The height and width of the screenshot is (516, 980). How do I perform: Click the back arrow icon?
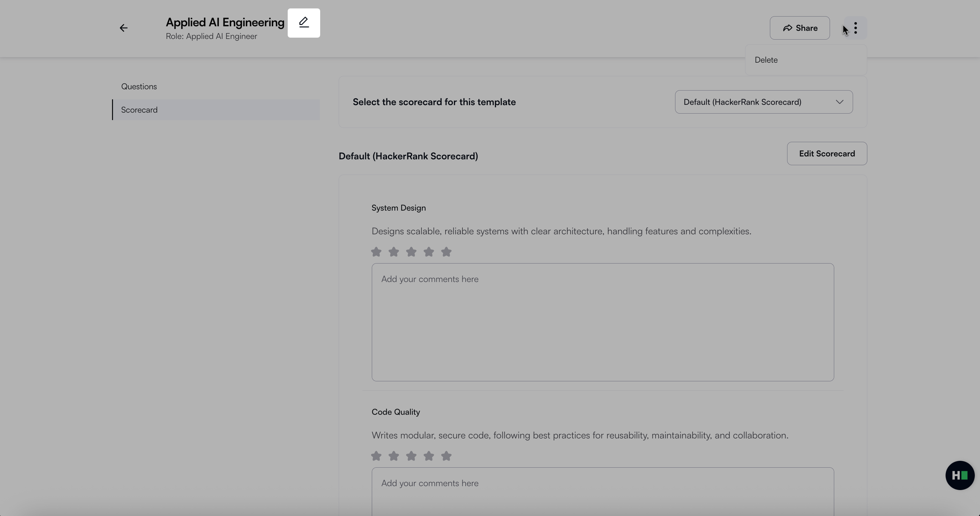[123, 28]
